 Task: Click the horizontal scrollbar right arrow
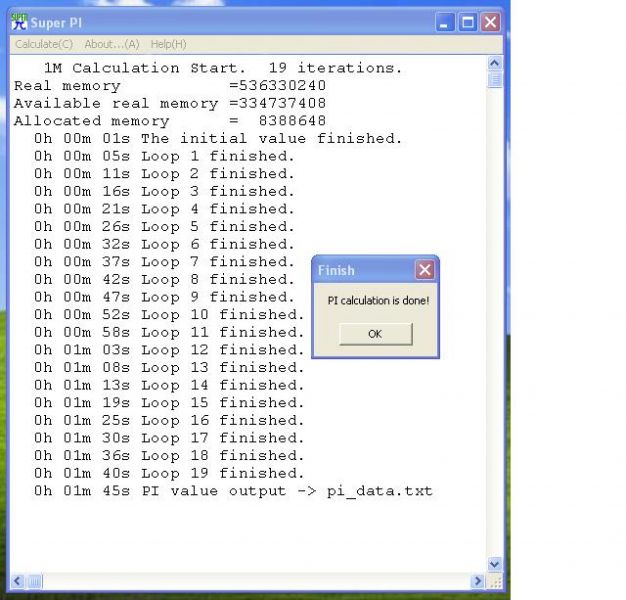[x=477, y=581]
